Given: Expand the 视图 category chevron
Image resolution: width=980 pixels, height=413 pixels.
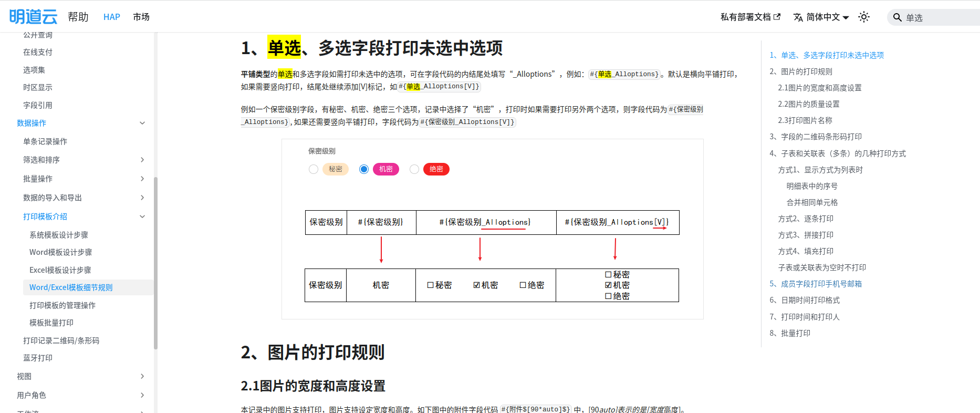Looking at the screenshot, I should pyautogui.click(x=142, y=376).
